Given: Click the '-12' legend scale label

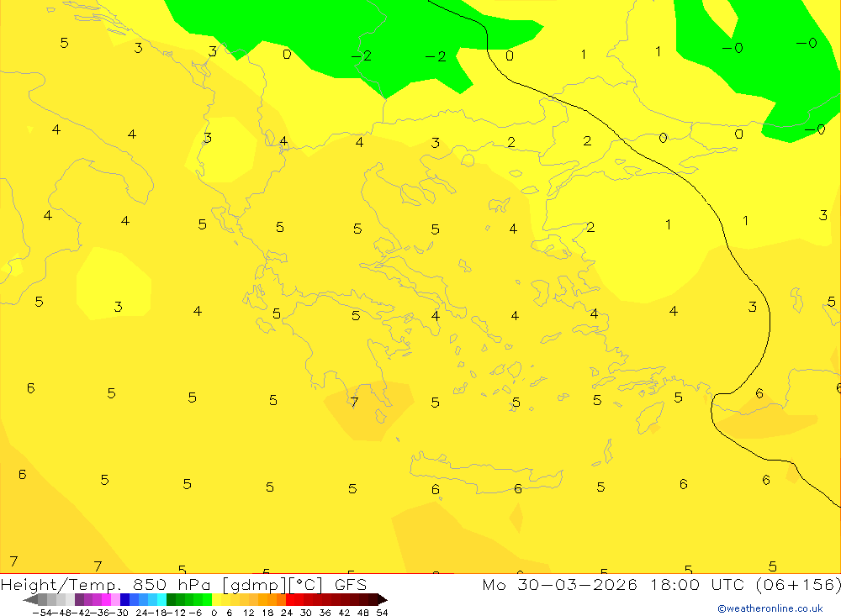Looking at the screenshot, I should [176, 613].
